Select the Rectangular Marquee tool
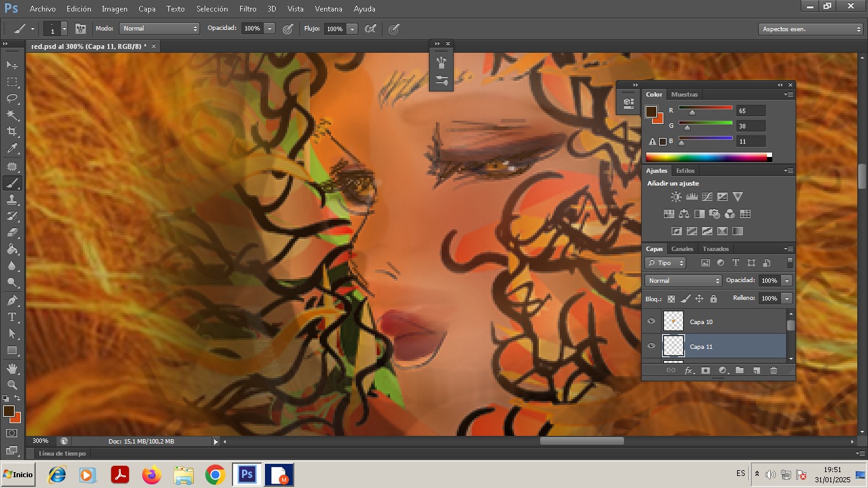This screenshot has width=868, height=488. pos(12,82)
